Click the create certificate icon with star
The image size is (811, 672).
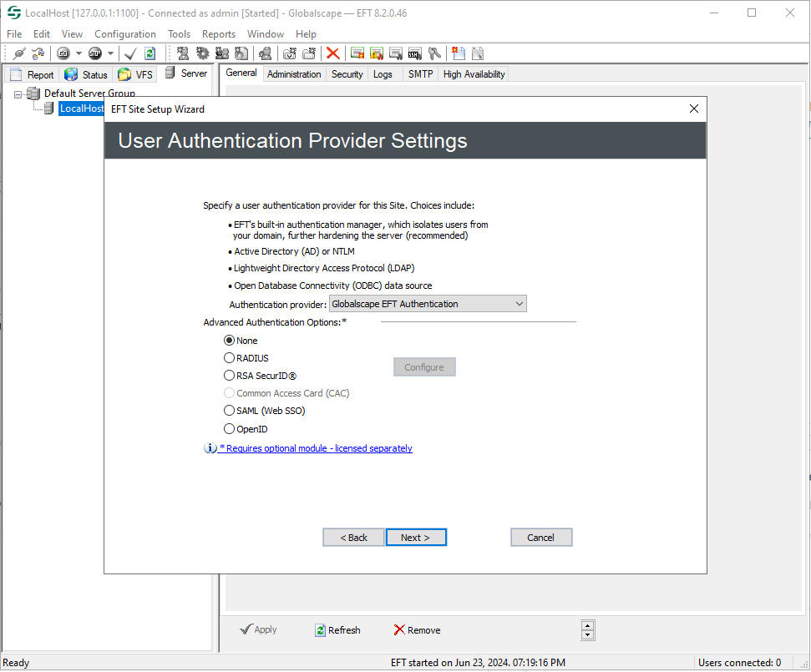[357, 53]
